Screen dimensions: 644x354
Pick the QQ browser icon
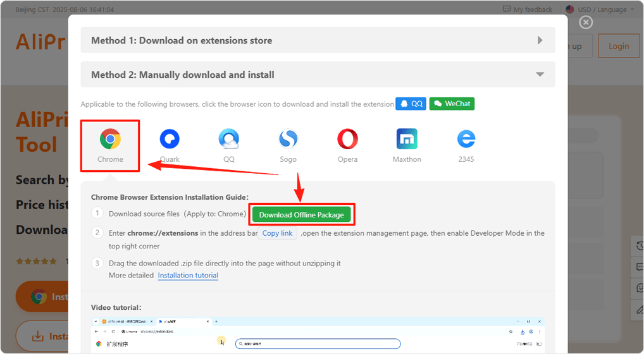(228, 140)
